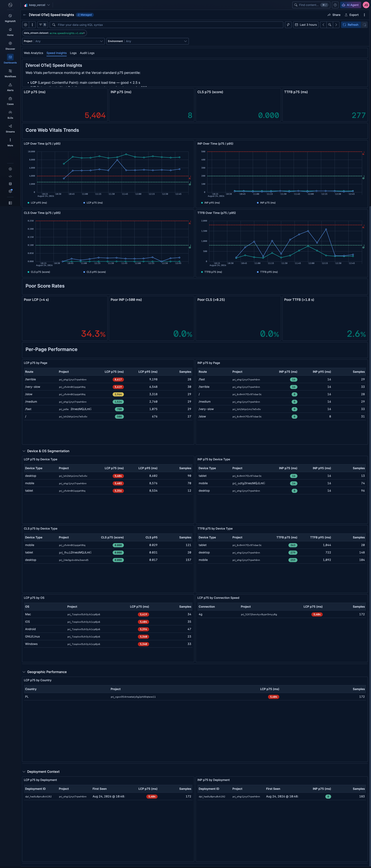The width and height of the screenshot is (371, 868).
Task: Collapse the sidebar navigation panel
Action: pyautogui.click(x=10, y=203)
